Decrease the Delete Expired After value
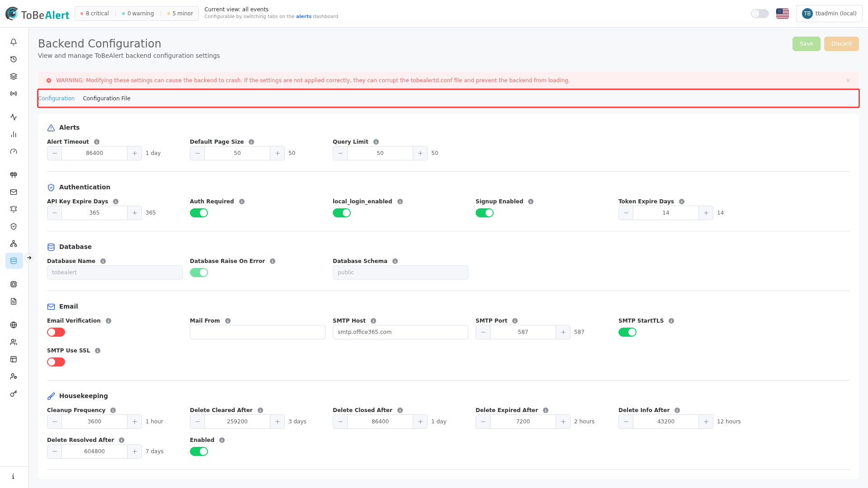Screen dimensions: 868x488 pos(483,422)
